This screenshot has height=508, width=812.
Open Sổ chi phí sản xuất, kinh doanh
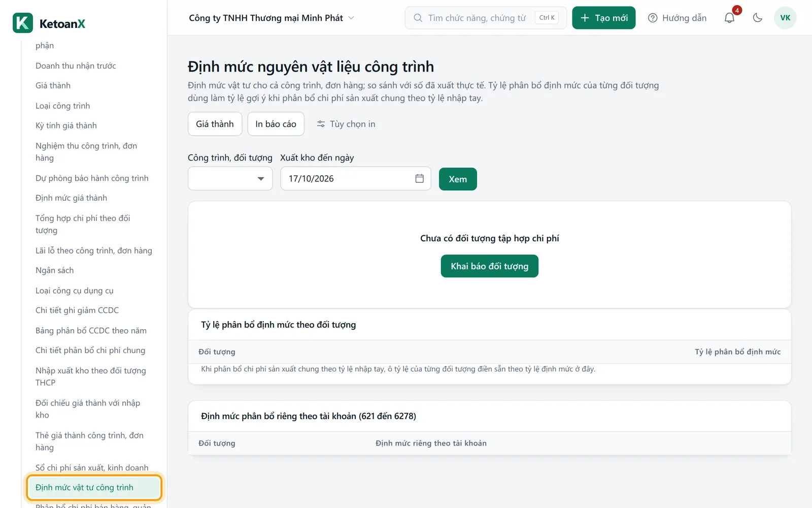pos(92,467)
